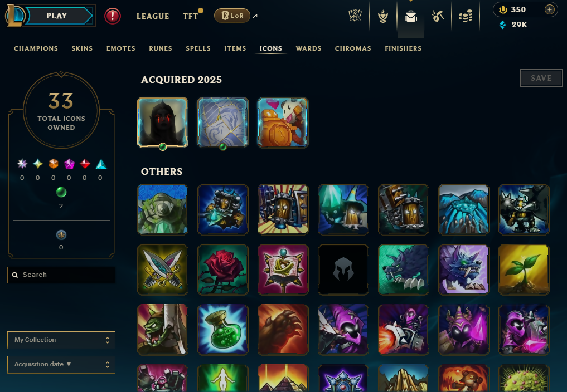Open the Chromas tab
The image size is (567, 392).
tap(353, 48)
